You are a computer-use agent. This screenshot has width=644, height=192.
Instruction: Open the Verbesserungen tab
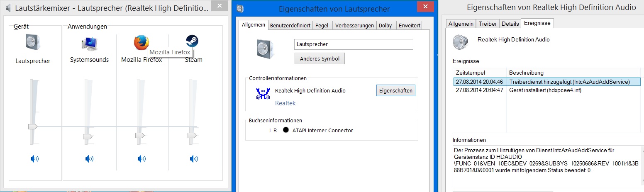coord(354,25)
